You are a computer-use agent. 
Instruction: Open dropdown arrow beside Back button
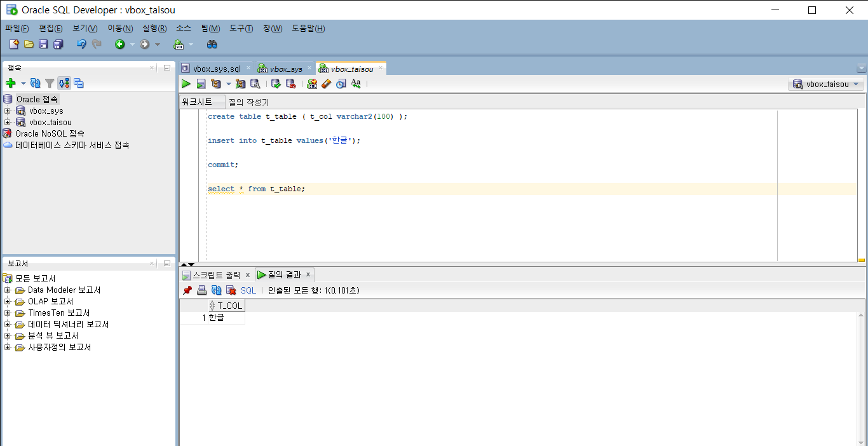click(x=133, y=44)
